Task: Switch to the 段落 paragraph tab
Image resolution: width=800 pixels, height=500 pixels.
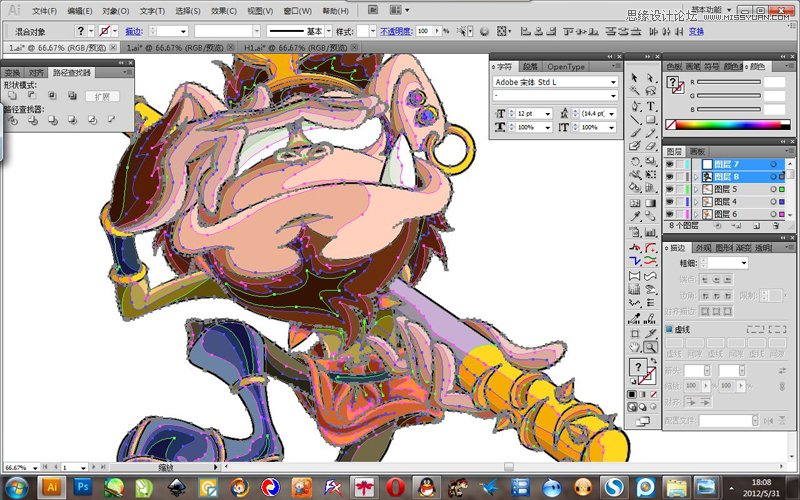Action: (x=531, y=67)
